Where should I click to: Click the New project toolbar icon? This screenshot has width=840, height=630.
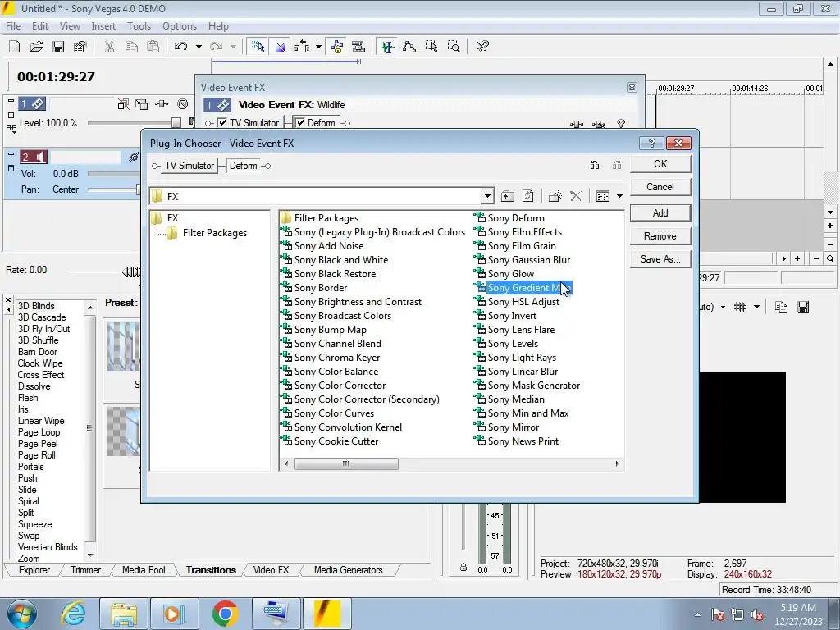pyautogui.click(x=15, y=47)
